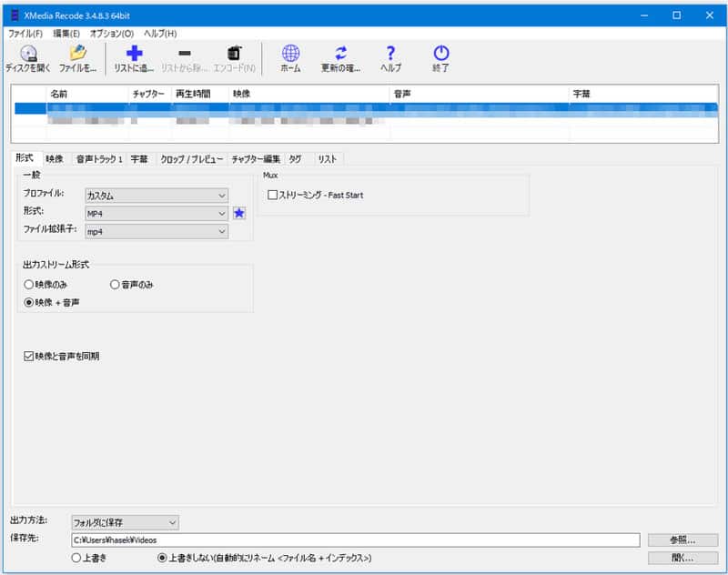Enable ストリーミング - Fast Start checkbox
This screenshot has width=728, height=575.
point(274,195)
